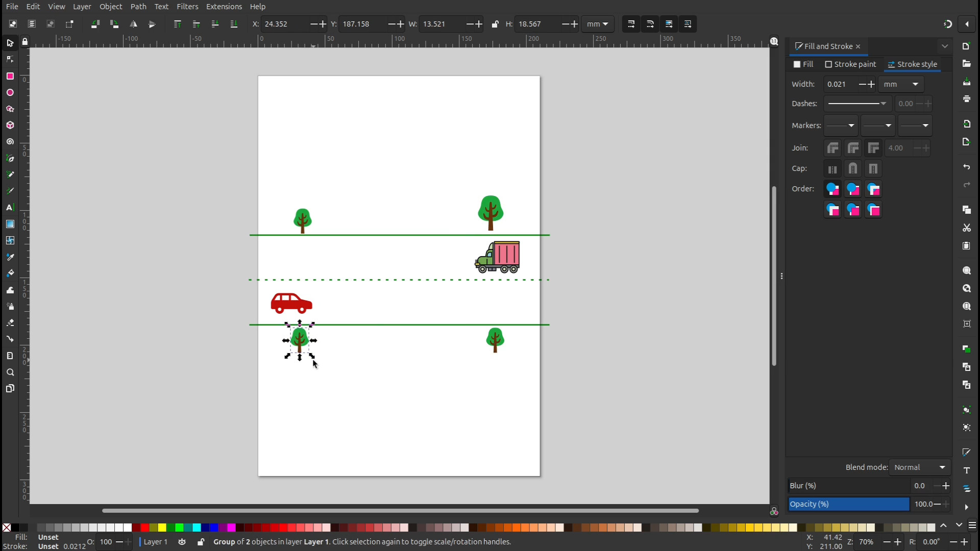Expand the Blend mode Normal dropdown
This screenshot has height=551, width=980.
tap(920, 467)
